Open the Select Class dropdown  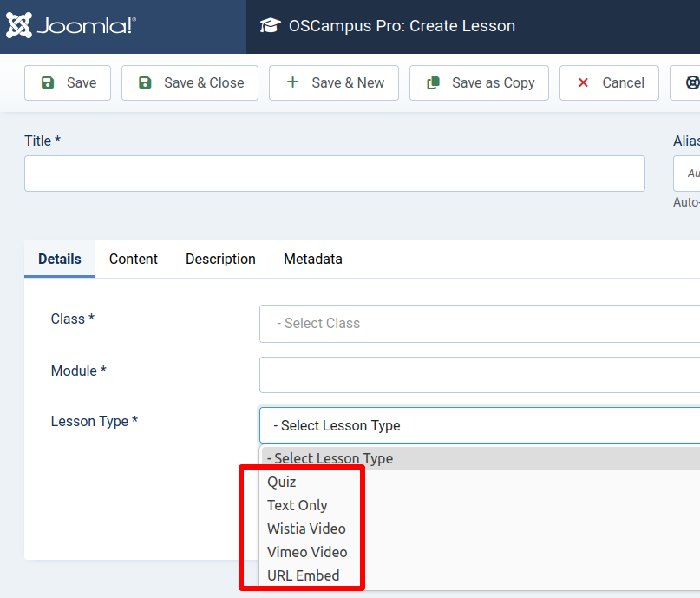[x=480, y=324]
